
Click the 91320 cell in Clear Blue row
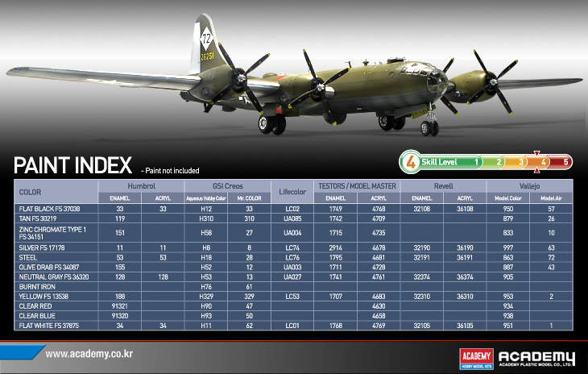tap(120, 316)
